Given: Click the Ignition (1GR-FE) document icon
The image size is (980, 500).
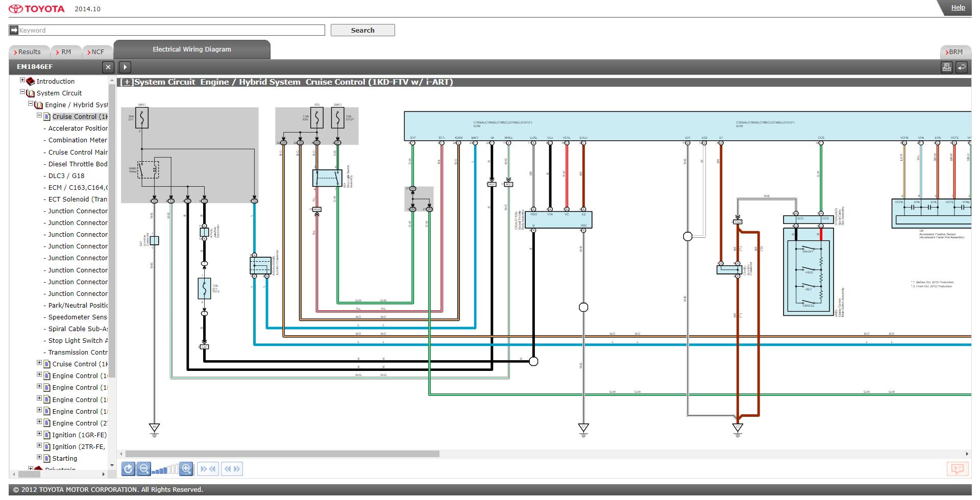Looking at the screenshot, I should click(x=47, y=435).
